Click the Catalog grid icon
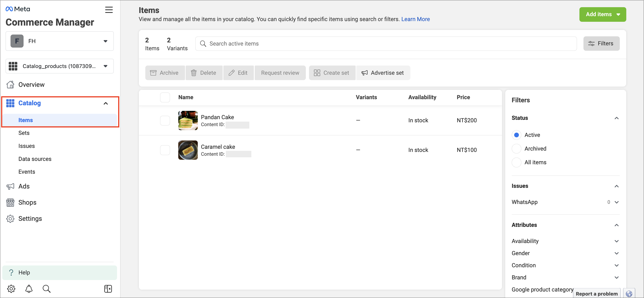 (x=10, y=103)
